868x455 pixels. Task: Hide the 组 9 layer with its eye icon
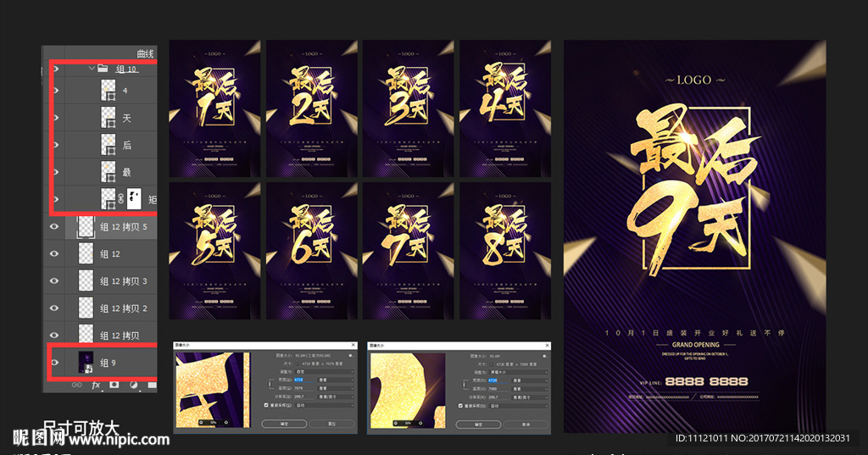coord(55,363)
